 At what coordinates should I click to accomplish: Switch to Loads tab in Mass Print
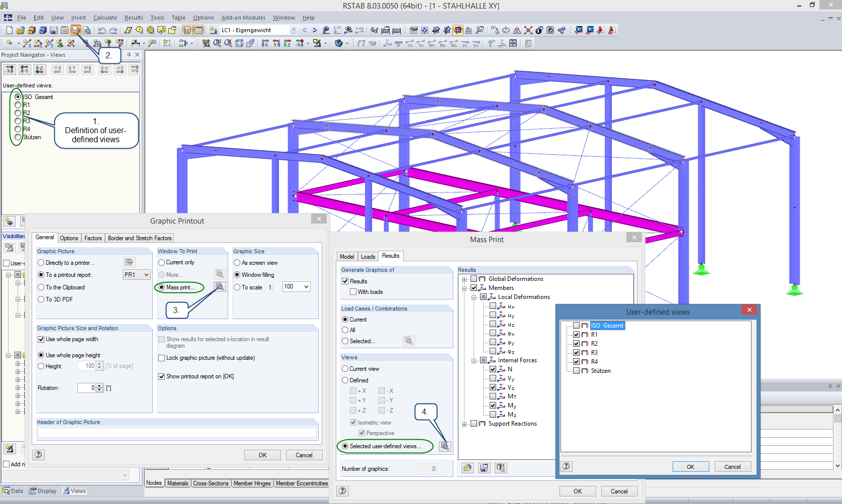coord(368,257)
